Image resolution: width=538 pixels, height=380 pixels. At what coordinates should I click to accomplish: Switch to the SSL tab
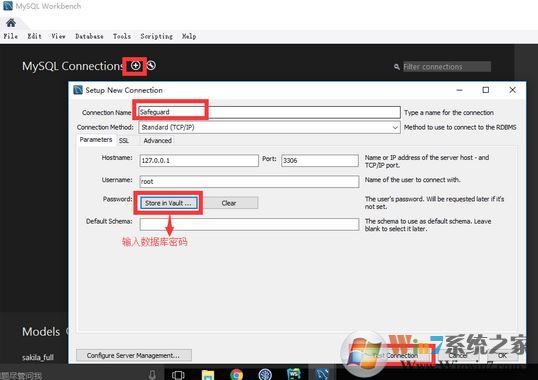point(124,140)
